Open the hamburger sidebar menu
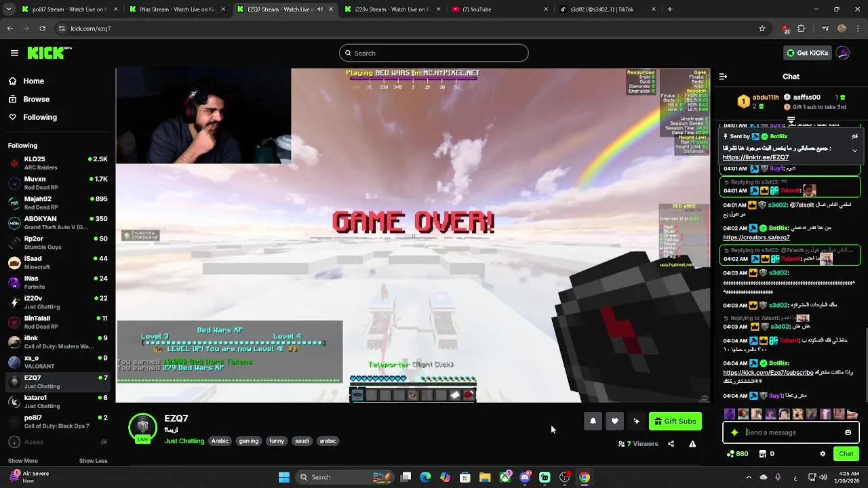This screenshot has width=868, height=488. [14, 53]
